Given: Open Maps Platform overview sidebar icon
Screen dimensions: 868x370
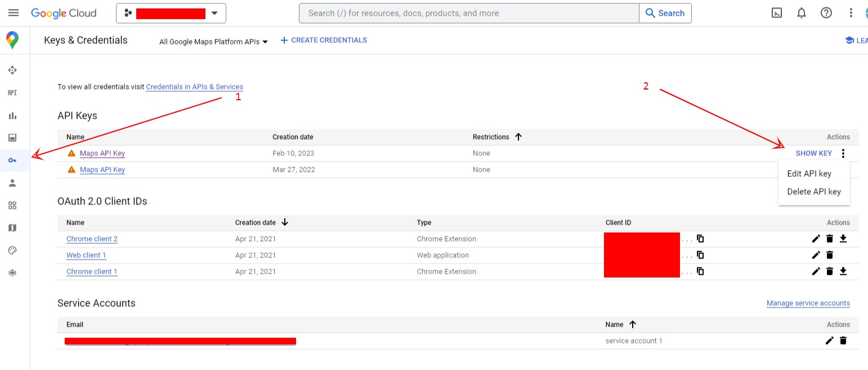Looking at the screenshot, I should (x=12, y=70).
